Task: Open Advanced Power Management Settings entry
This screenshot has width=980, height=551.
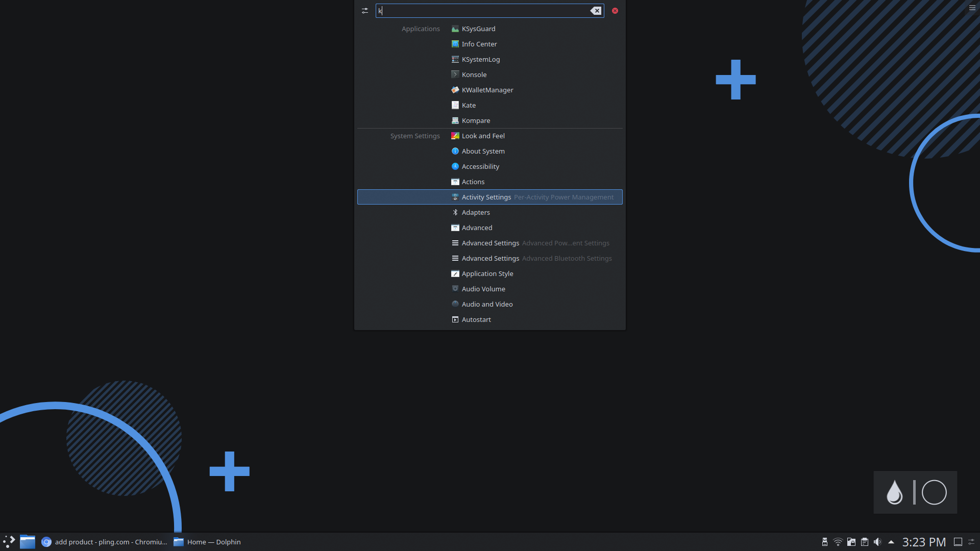Action: [490, 243]
